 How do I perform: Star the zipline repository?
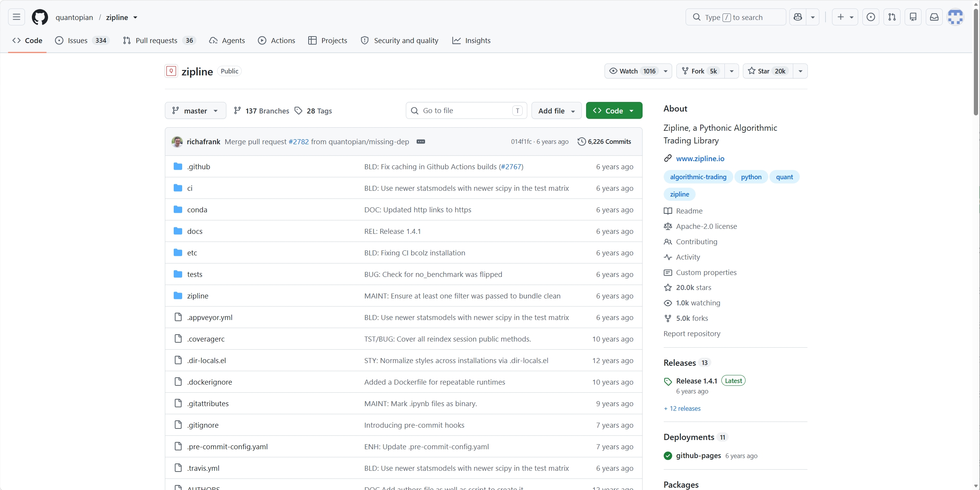(767, 71)
